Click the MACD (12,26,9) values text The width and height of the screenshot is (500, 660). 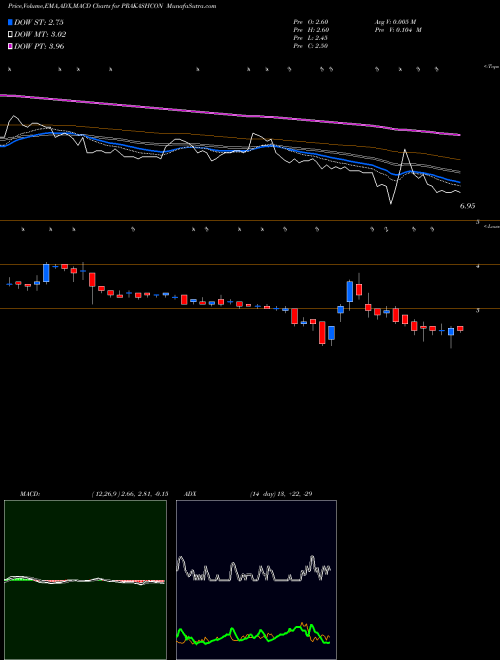click(x=130, y=494)
